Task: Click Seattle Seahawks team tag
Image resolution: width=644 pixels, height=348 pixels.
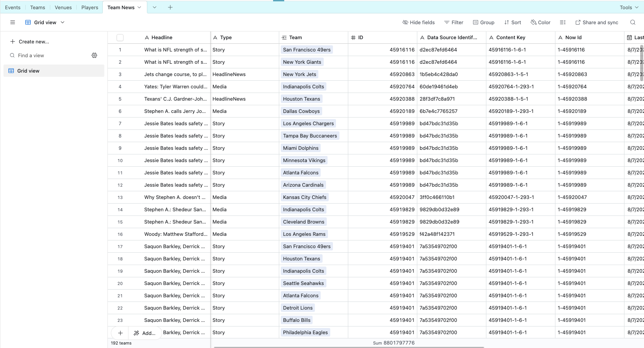Action: [x=303, y=283]
